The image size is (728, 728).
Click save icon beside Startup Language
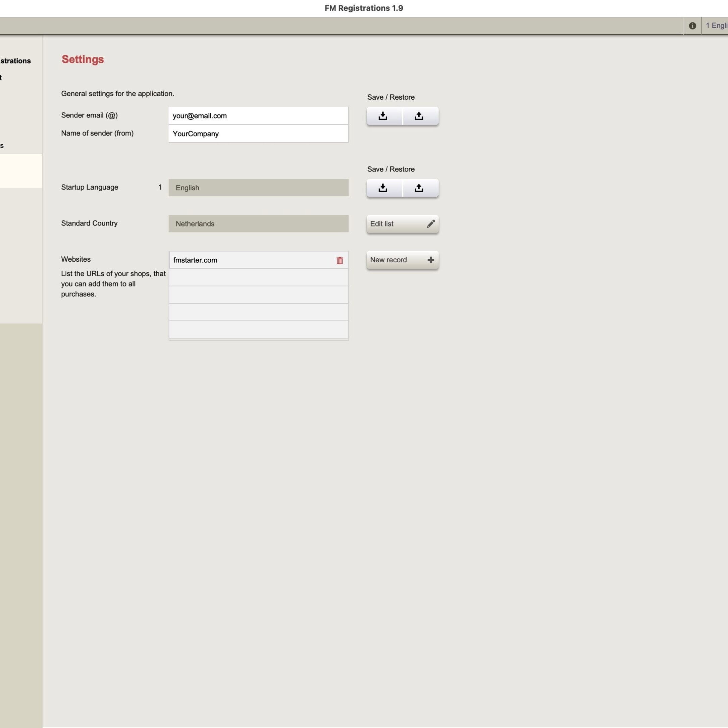(382, 188)
